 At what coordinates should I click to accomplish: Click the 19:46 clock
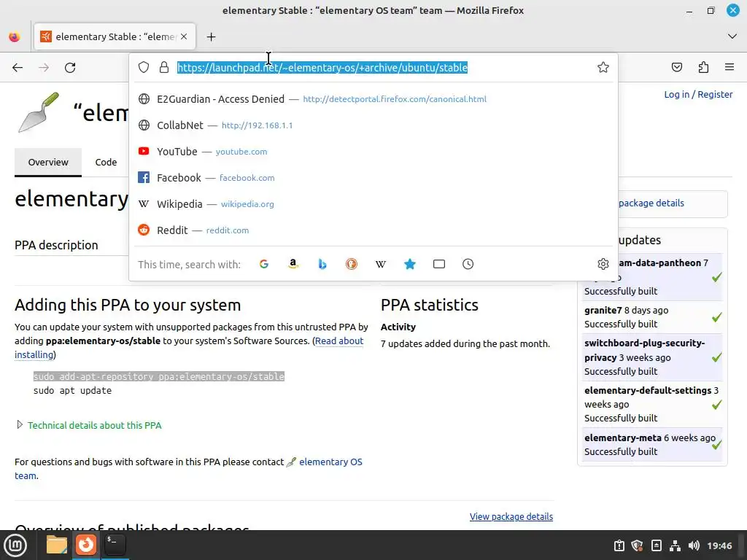719,545
